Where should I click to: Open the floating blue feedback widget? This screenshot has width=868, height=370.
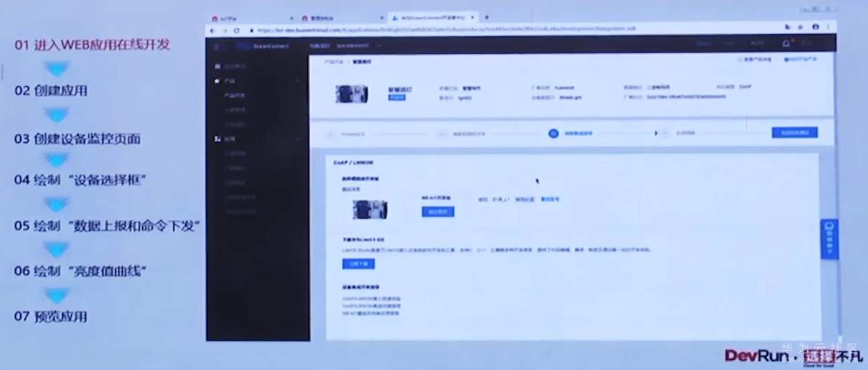click(829, 239)
